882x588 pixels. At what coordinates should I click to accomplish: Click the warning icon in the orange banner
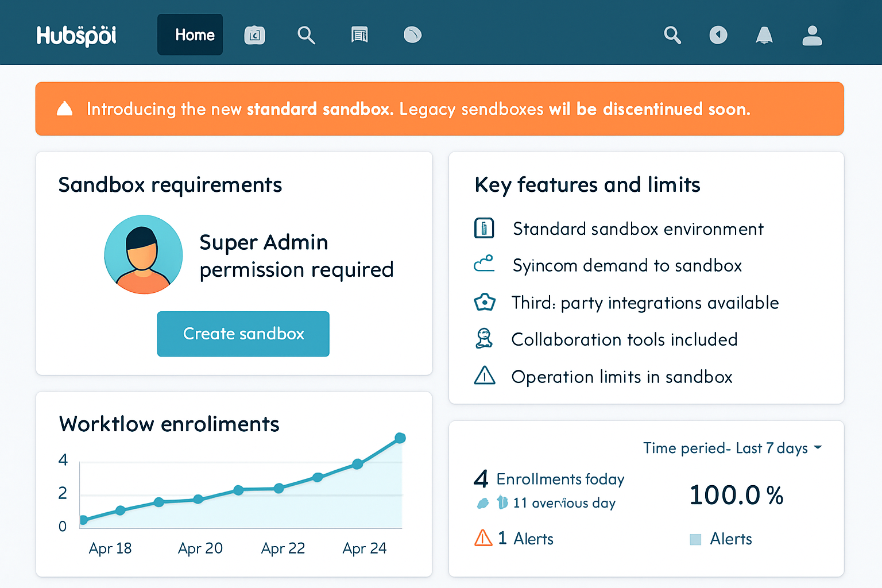[x=65, y=109]
